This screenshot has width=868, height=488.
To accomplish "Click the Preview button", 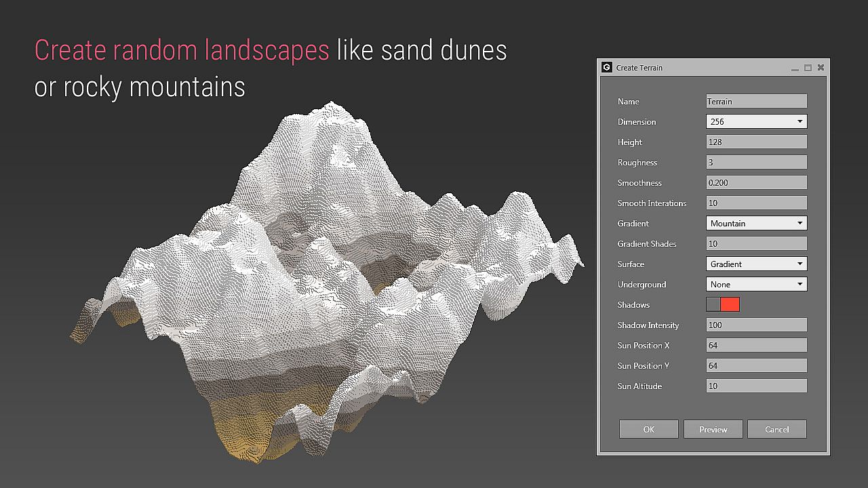I will [713, 429].
